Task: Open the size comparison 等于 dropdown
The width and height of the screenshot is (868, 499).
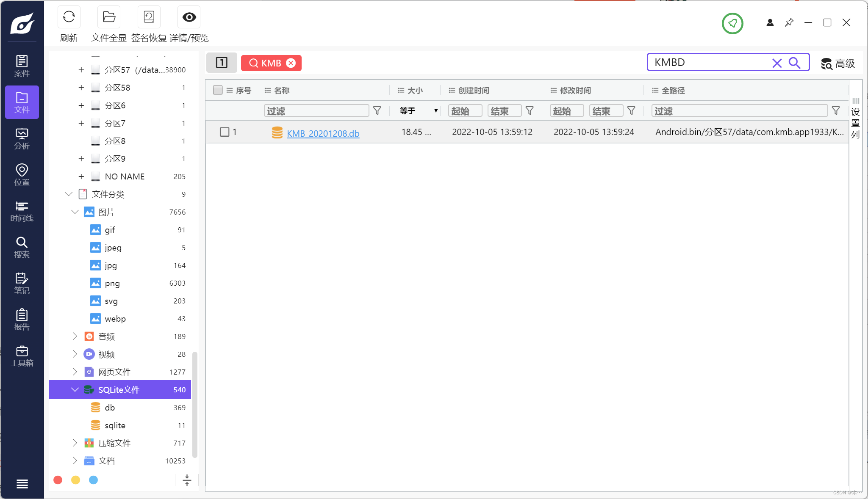Action: point(418,111)
